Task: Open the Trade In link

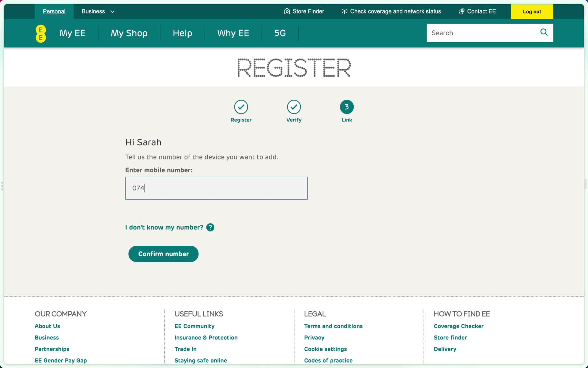Action: [185, 349]
